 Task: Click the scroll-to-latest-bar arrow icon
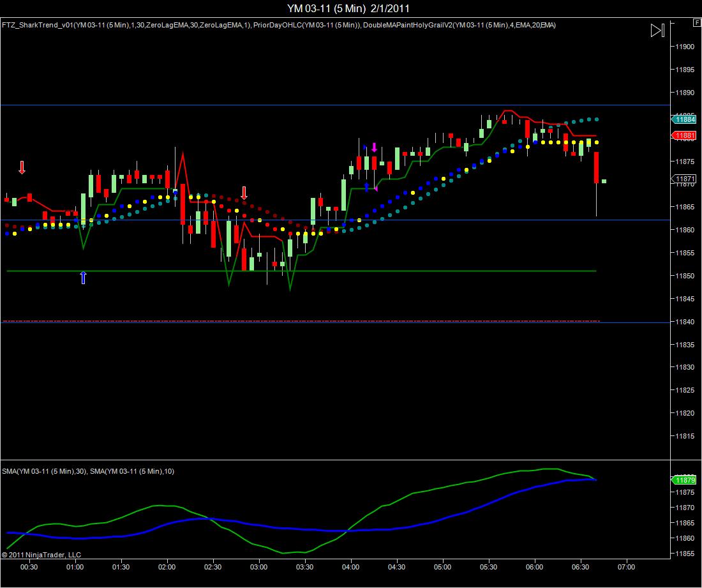click(657, 31)
